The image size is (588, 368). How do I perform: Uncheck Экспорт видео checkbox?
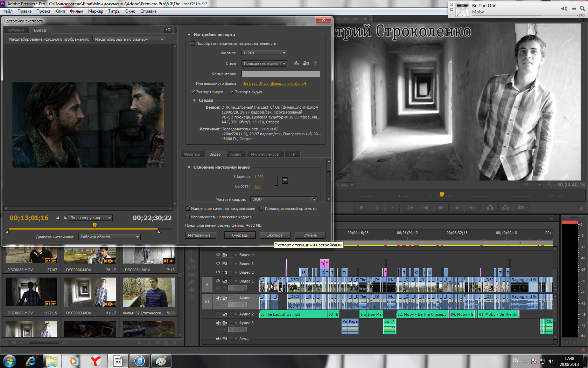pos(192,92)
